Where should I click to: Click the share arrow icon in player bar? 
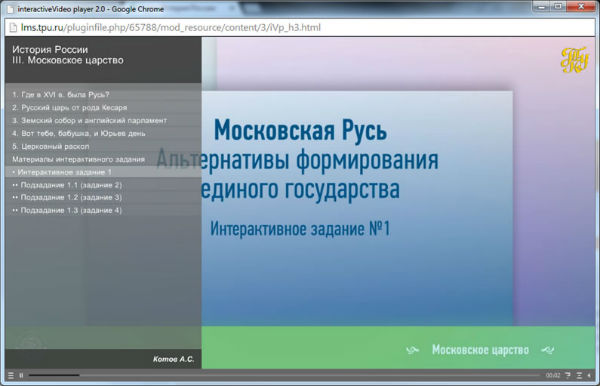568,376
